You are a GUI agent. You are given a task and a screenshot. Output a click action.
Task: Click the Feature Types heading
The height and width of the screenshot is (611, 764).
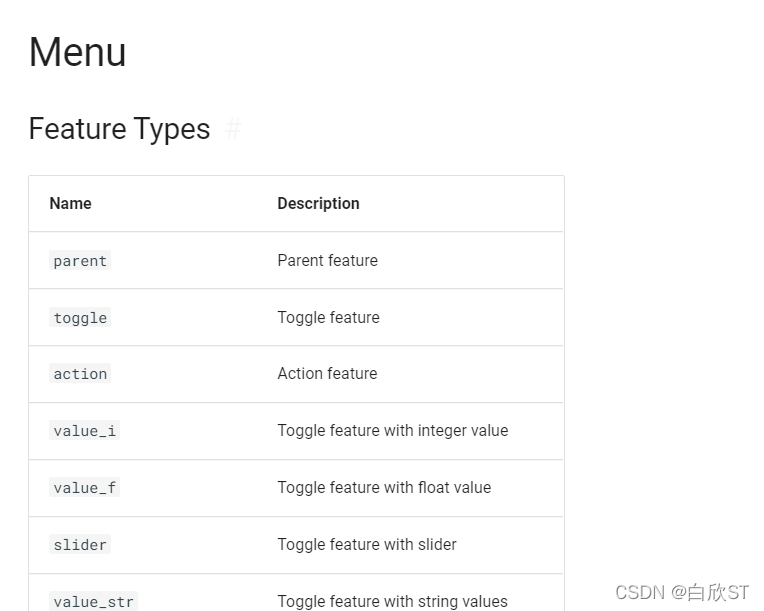pyautogui.click(x=119, y=129)
